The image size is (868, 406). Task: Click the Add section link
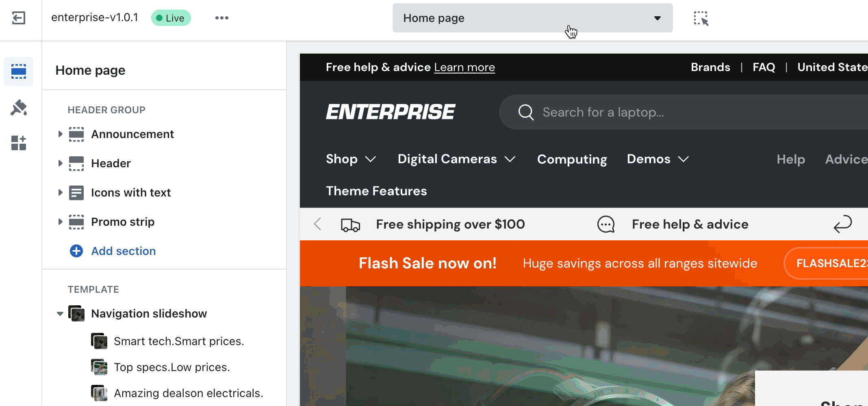pos(123,251)
